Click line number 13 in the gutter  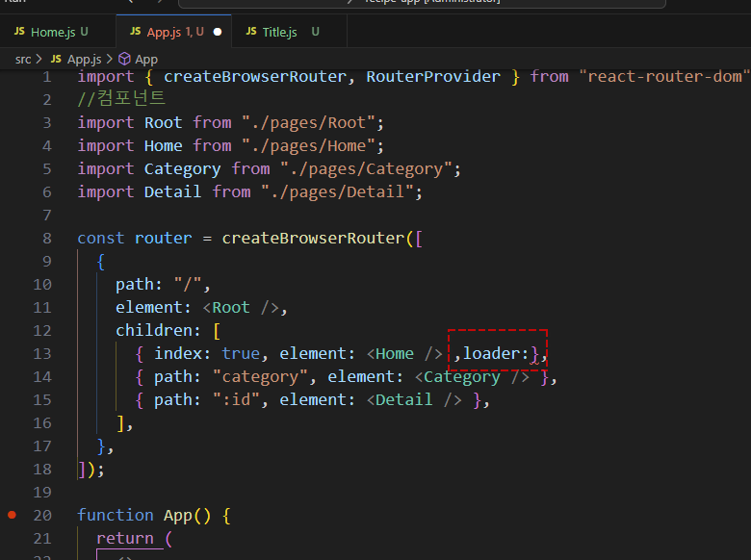coord(42,353)
